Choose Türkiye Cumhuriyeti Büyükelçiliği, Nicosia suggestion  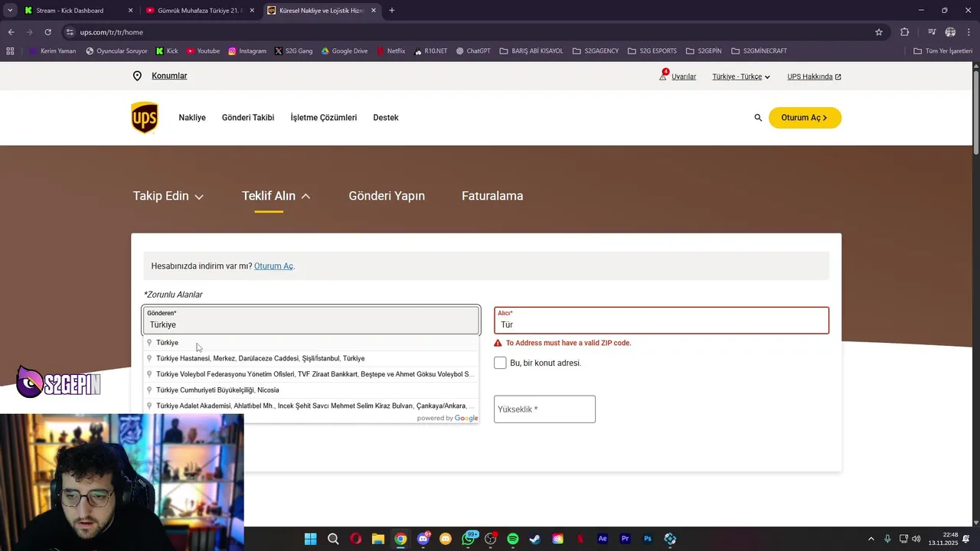311,390
